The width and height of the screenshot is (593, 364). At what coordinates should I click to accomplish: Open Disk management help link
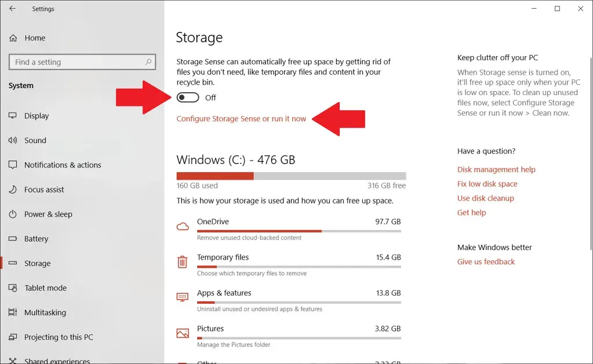point(496,170)
